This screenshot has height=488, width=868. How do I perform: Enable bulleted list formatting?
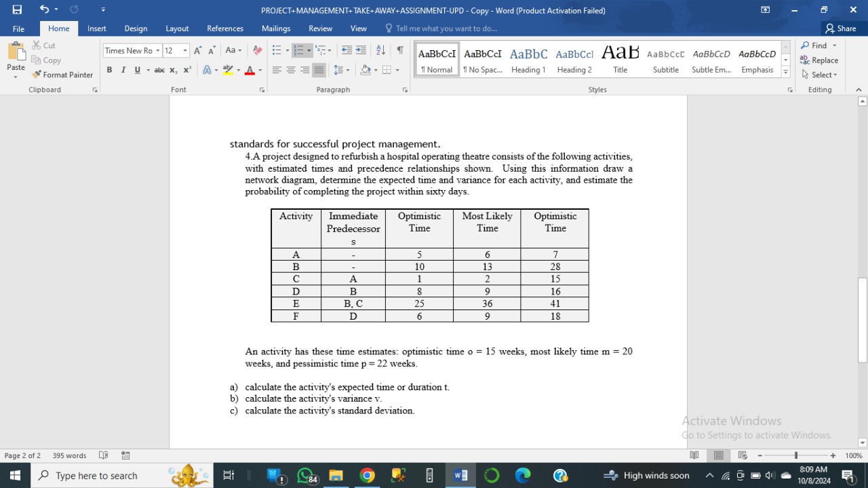tap(277, 50)
